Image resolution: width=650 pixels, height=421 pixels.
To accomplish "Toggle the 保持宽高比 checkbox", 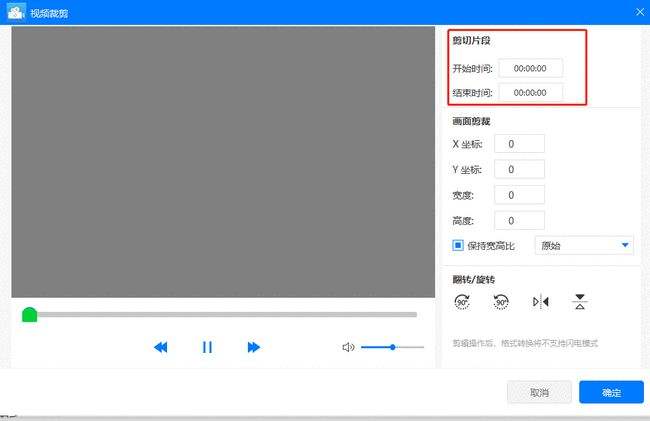I will (x=459, y=245).
